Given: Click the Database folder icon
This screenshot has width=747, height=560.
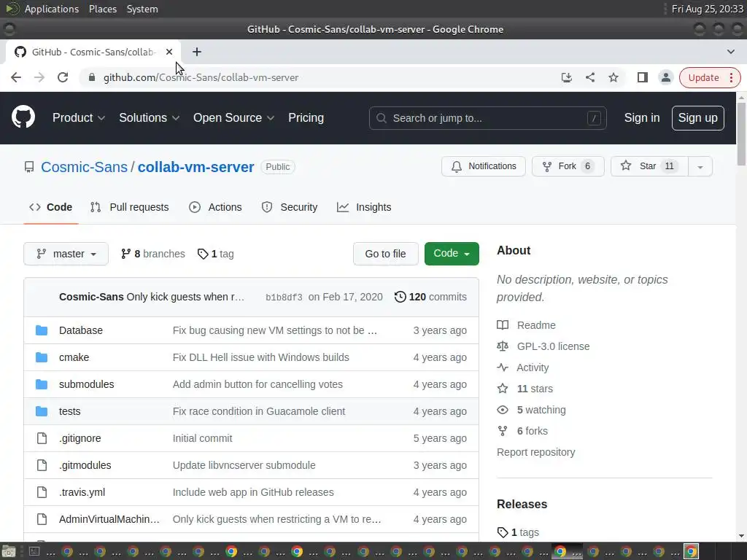Looking at the screenshot, I should click(42, 330).
